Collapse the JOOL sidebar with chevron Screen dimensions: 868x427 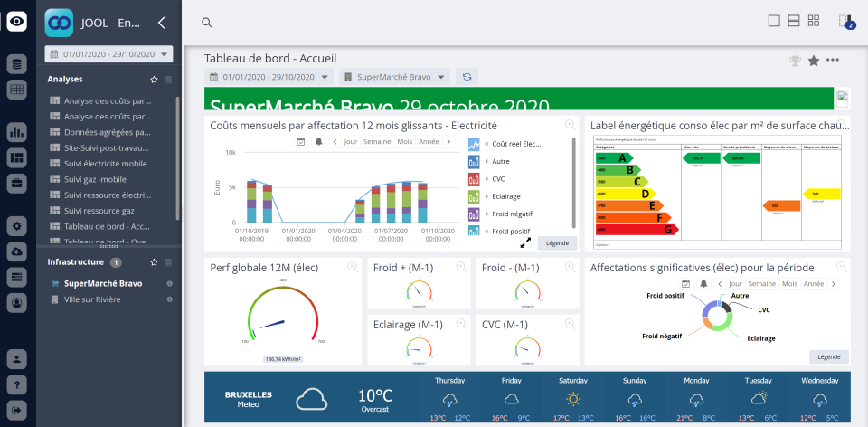[161, 24]
